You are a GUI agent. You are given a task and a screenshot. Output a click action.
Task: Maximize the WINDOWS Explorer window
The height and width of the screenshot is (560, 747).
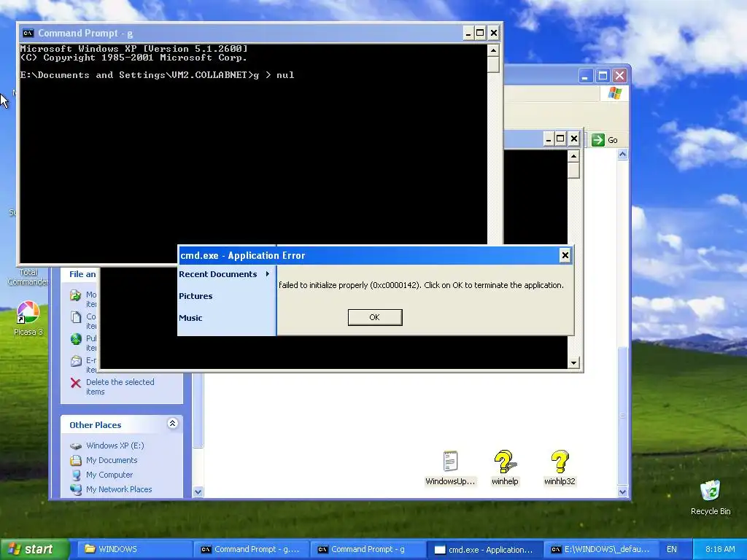(603, 76)
